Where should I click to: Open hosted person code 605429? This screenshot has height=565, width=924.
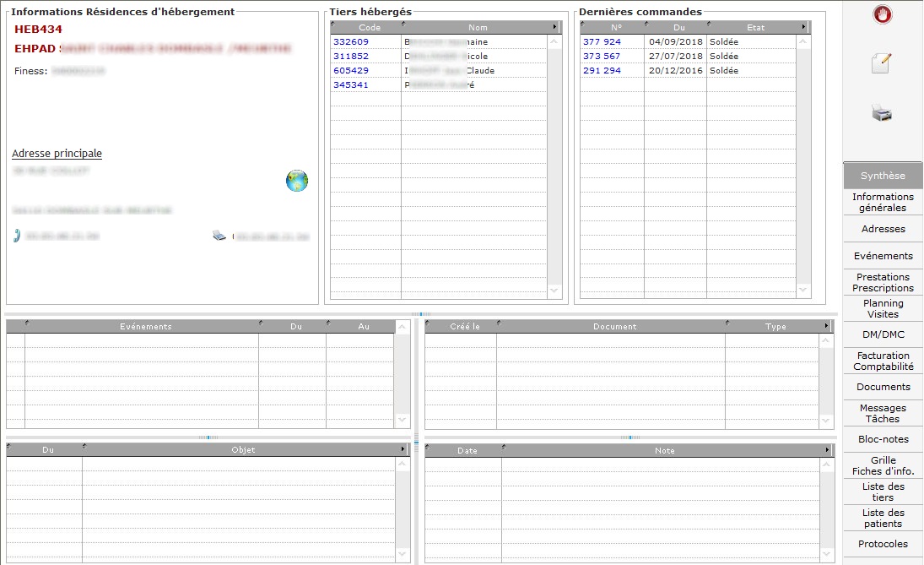(x=351, y=70)
